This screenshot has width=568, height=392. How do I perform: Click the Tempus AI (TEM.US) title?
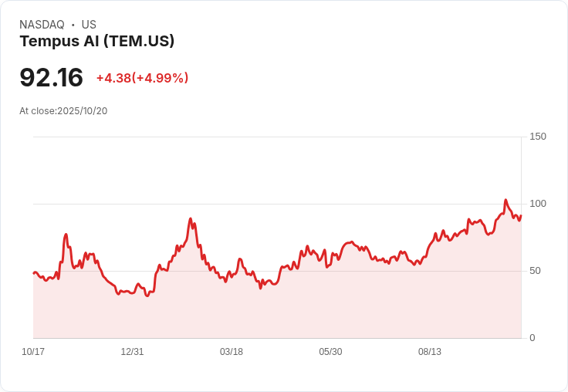(97, 42)
